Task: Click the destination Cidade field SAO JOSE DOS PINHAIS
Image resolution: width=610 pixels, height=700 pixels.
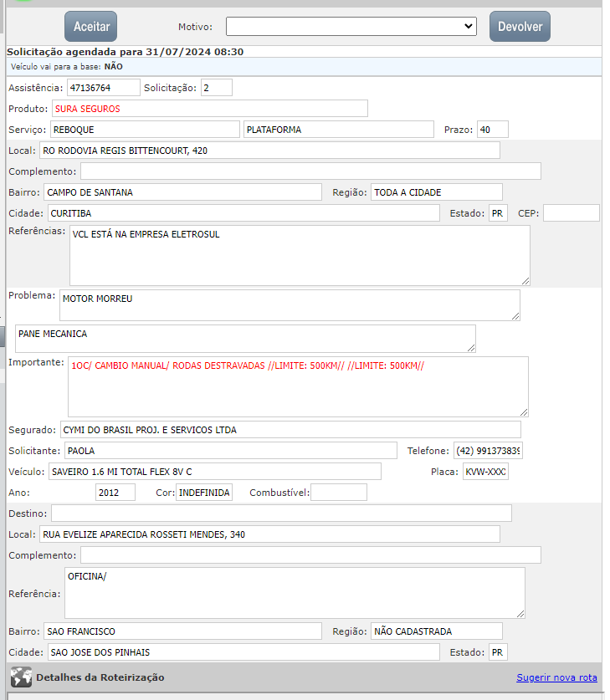Action: coord(243,652)
